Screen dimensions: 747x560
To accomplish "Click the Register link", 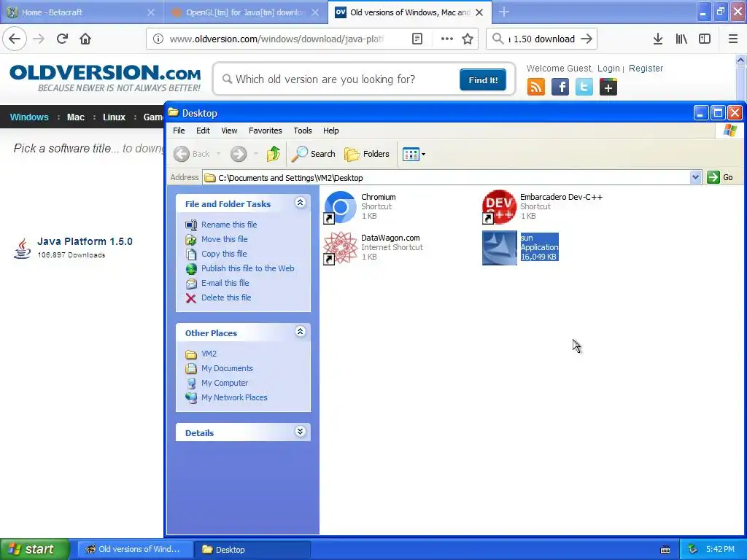I will coord(646,69).
